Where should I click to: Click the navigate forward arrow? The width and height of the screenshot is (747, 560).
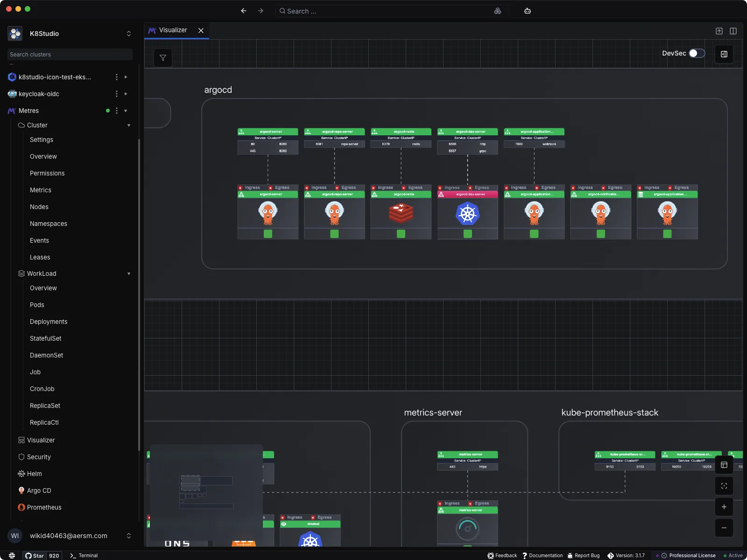261,11
